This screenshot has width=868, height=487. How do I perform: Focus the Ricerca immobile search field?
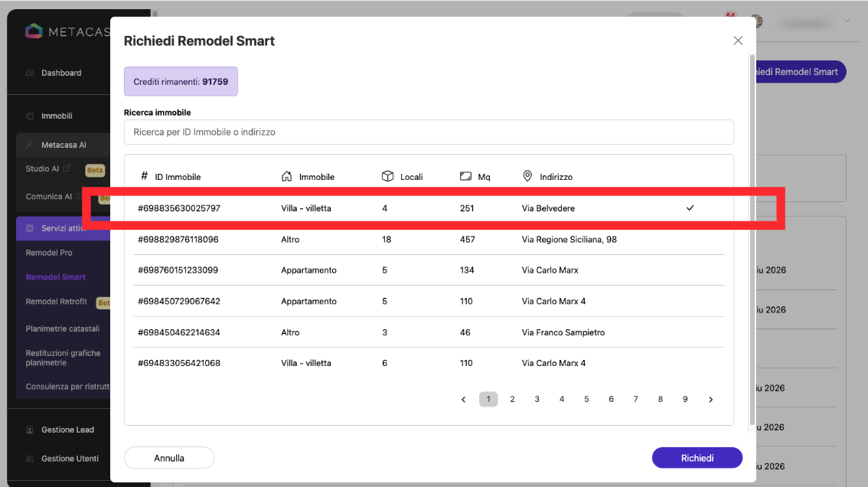[429, 132]
